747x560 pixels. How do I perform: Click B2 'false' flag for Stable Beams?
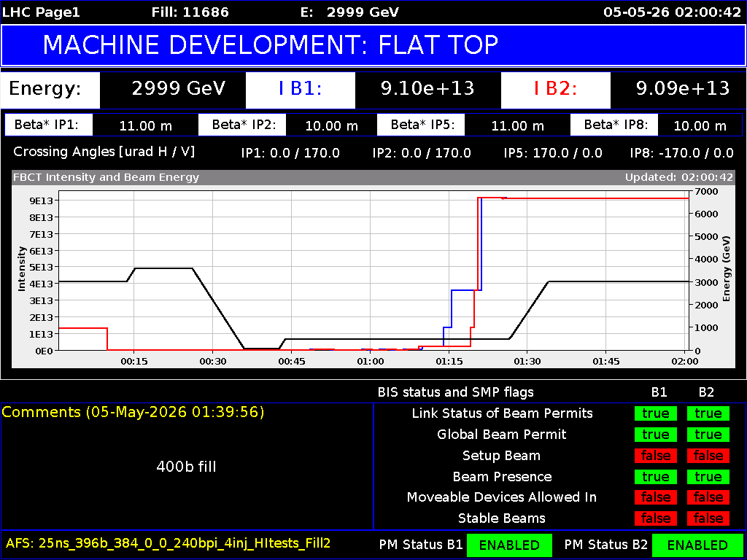708,518
